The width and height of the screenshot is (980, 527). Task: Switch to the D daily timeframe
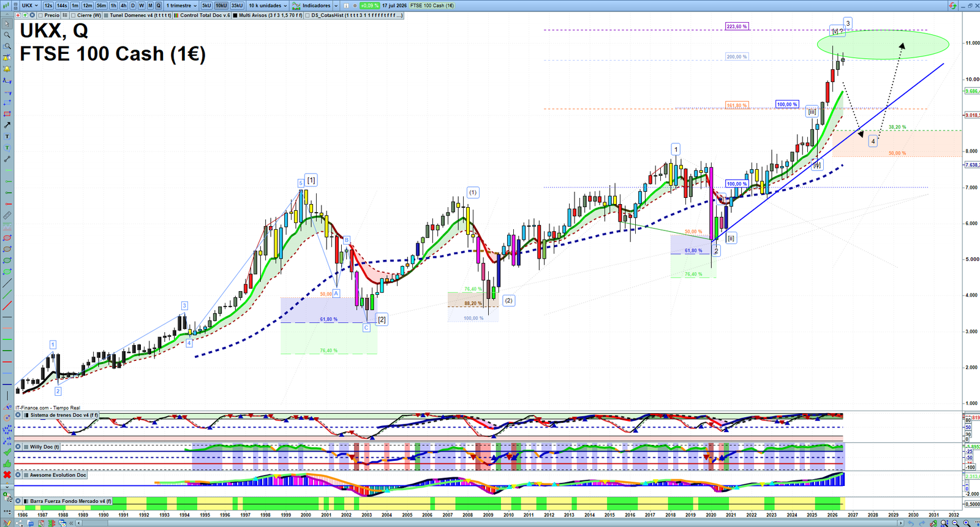(133, 6)
